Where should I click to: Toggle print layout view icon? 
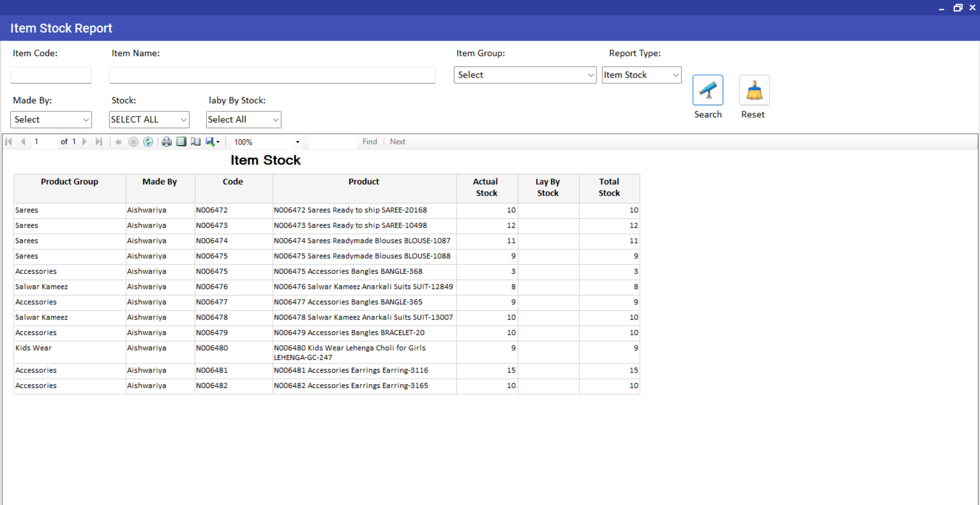181,142
